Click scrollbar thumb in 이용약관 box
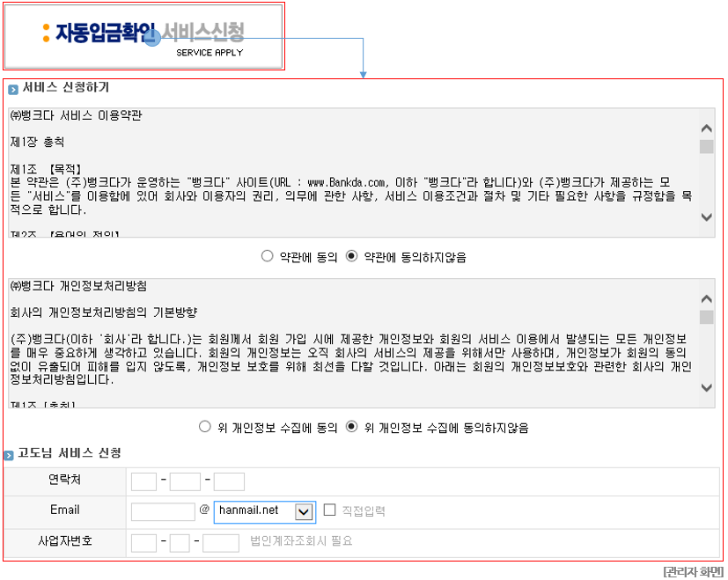This screenshot has height=580, width=728. click(707, 146)
